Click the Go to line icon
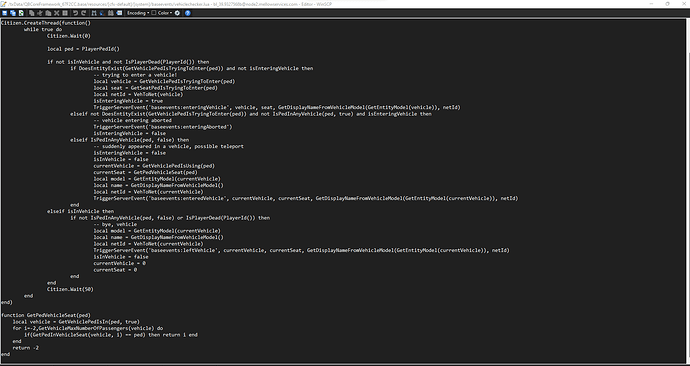This screenshot has height=366, width=690. [119, 13]
